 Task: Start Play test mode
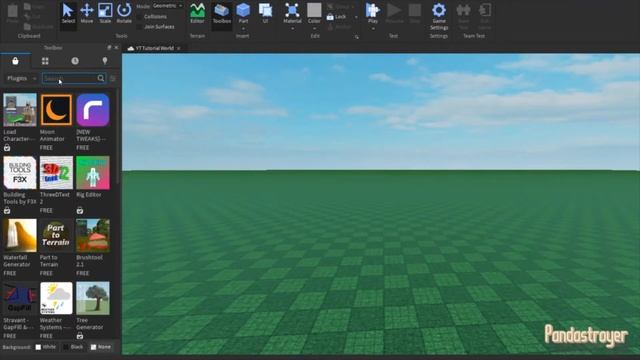(373, 12)
